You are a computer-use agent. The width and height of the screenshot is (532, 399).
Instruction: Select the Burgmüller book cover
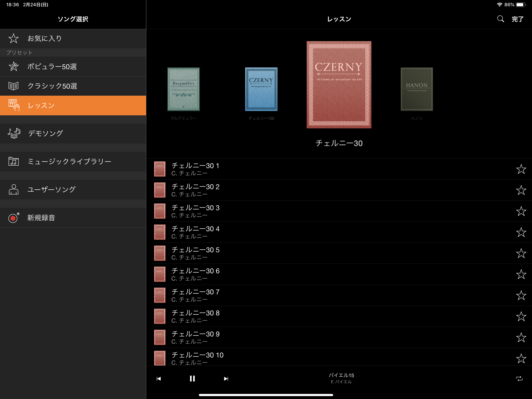click(x=183, y=89)
